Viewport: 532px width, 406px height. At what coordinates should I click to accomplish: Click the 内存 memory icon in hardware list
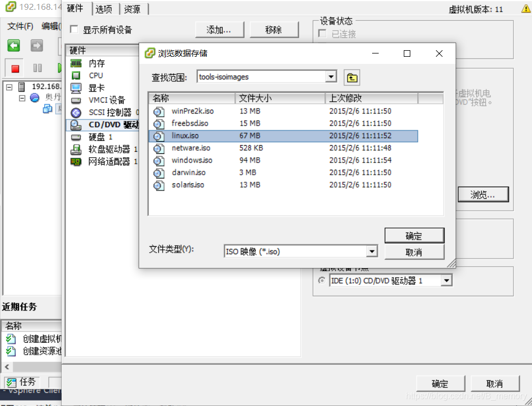[76, 63]
